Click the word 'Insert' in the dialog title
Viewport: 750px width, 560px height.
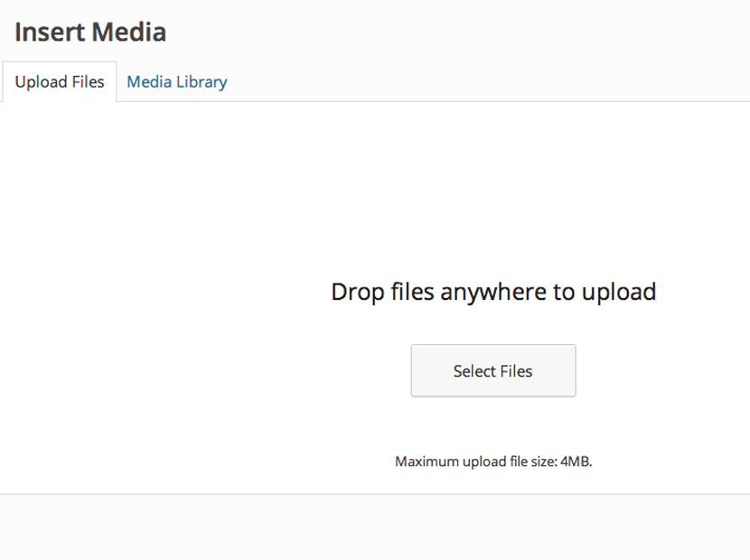(x=50, y=32)
